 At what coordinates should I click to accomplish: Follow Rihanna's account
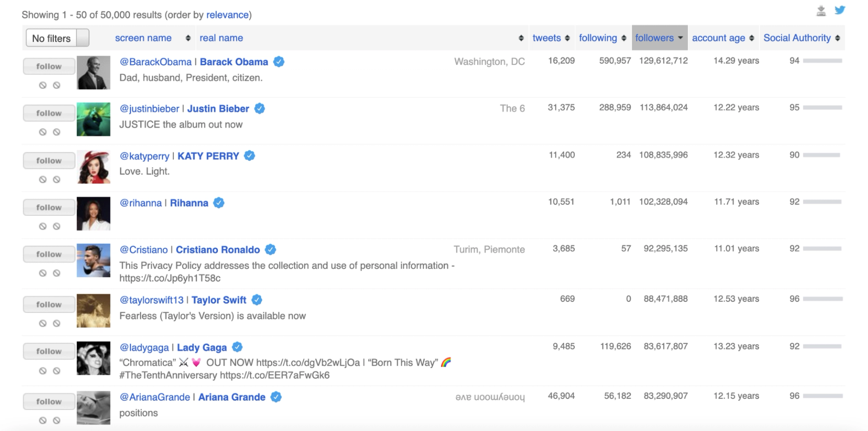point(49,208)
